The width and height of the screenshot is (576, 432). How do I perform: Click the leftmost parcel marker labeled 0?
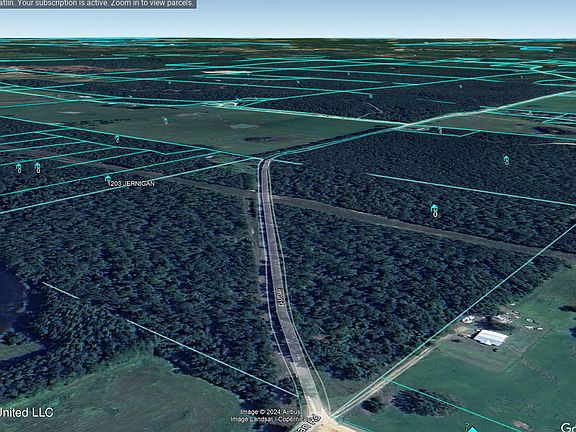pyautogui.click(x=19, y=168)
